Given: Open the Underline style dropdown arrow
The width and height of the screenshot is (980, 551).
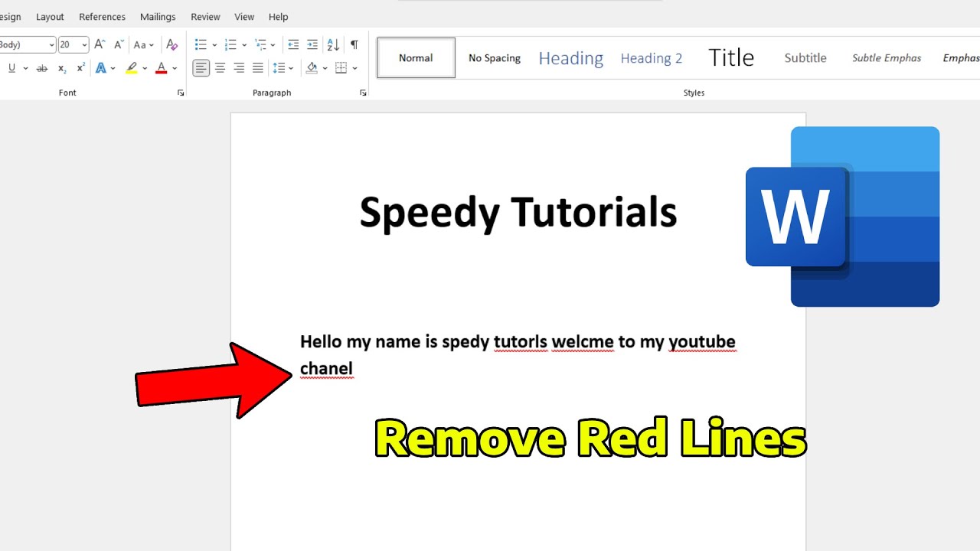Looking at the screenshot, I should pyautogui.click(x=25, y=68).
